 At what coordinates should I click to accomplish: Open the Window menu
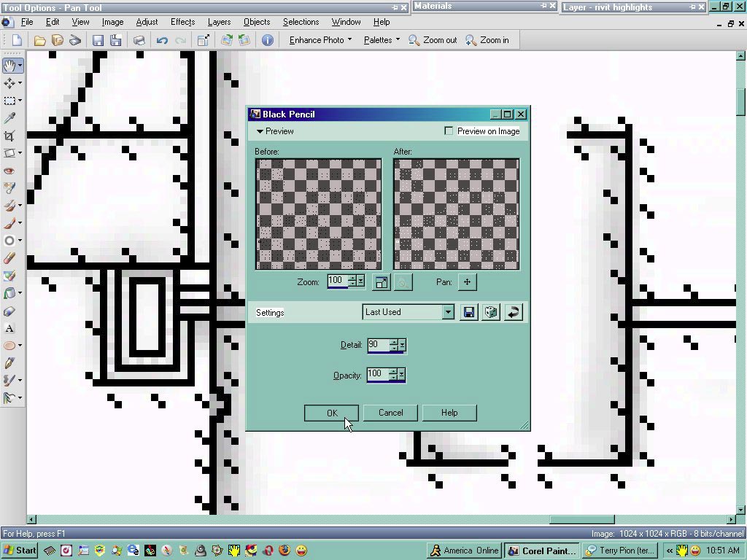pyautogui.click(x=346, y=22)
